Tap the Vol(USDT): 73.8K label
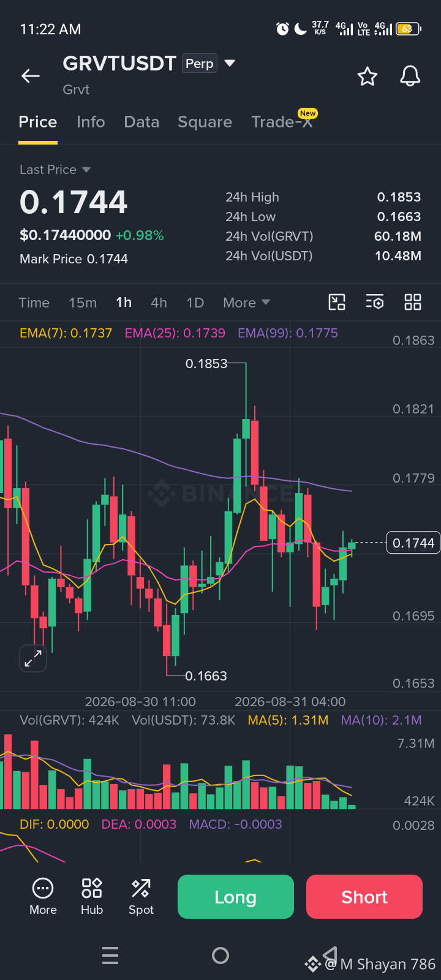 tap(184, 720)
